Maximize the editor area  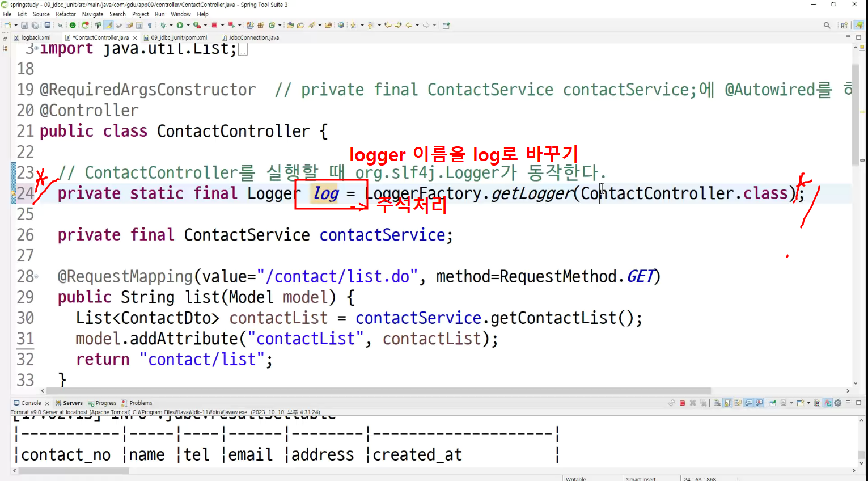click(x=858, y=37)
